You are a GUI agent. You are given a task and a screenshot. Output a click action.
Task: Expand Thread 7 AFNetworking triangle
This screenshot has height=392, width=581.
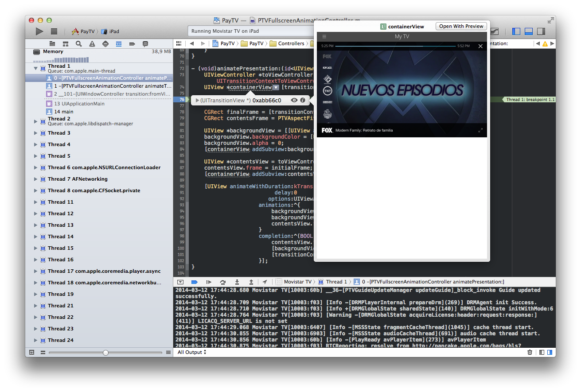point(36,179)
